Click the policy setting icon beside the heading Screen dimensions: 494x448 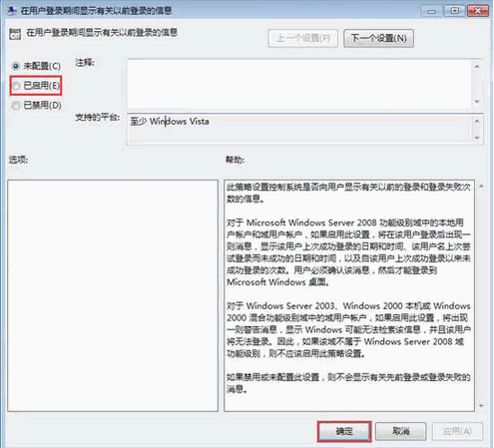point(15,34)
